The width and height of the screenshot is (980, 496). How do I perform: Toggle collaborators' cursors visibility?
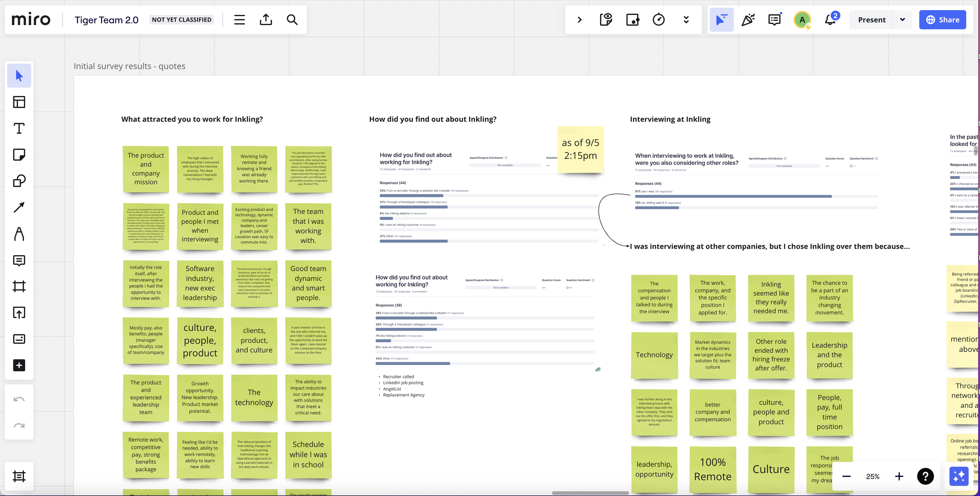(722, 20)
